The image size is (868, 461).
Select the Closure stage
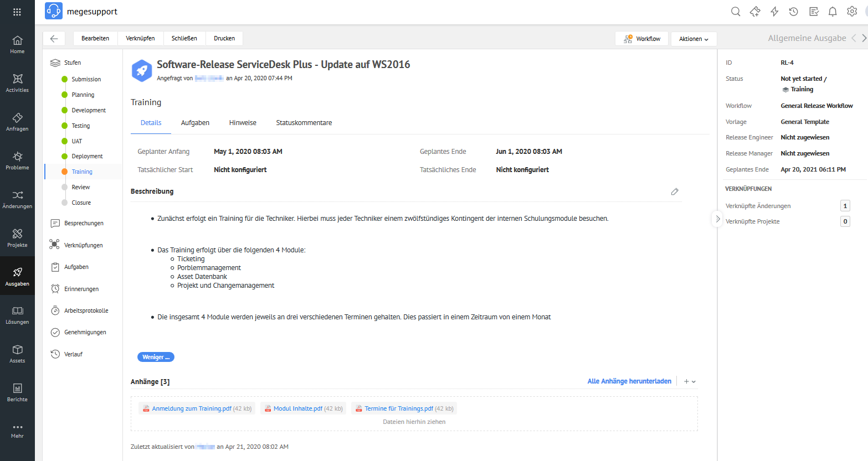81,203
